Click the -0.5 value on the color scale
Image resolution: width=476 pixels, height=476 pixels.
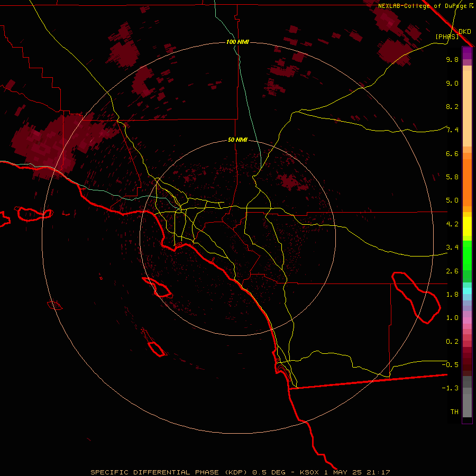pyautogui.click(x=450, y=365)
